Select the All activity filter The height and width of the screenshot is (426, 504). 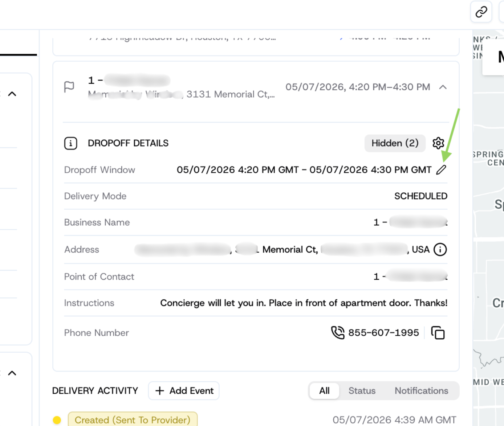click(324, 391)
